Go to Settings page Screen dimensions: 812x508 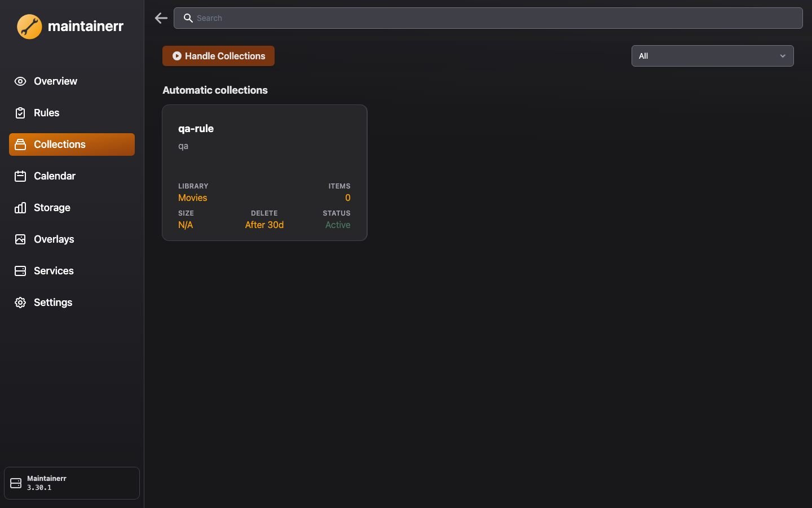pyautogui.click(x=72, y=303)
